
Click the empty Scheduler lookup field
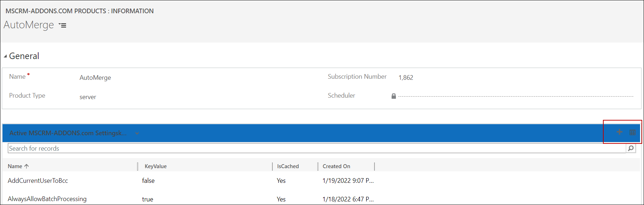coord(514,96)
